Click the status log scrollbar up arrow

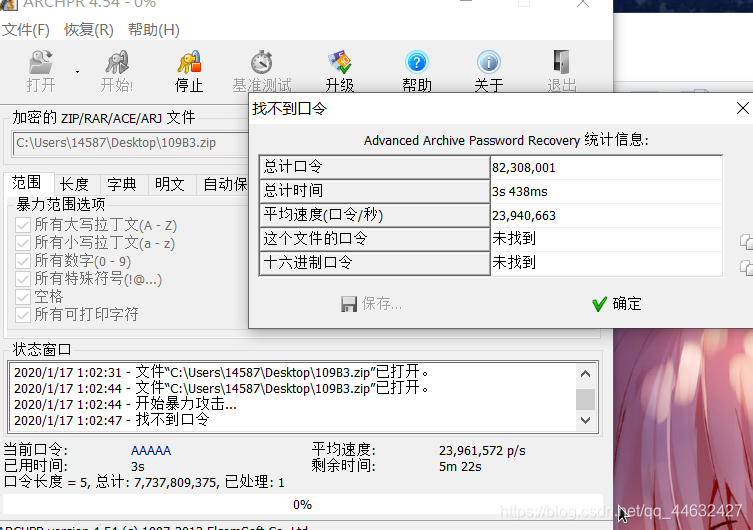[585, 374]
